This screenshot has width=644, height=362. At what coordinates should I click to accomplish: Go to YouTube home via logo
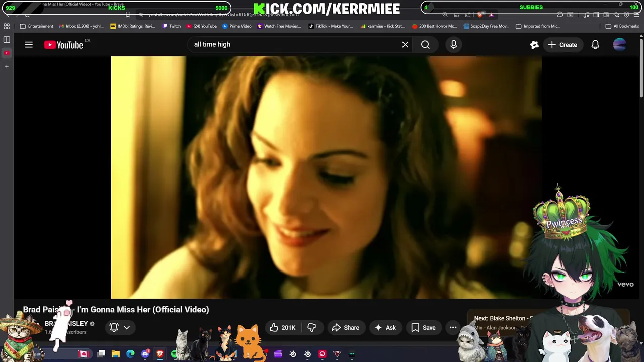pyautogui.click(x=63, y=45)
